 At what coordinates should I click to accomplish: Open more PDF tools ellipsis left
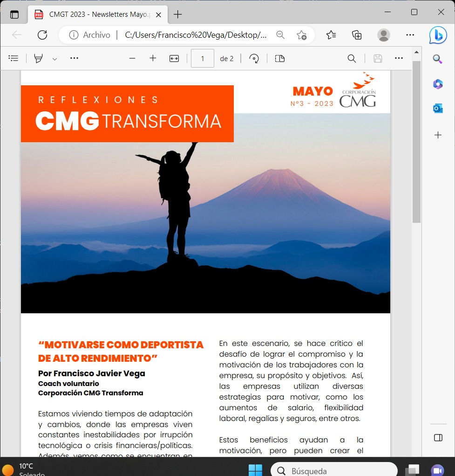pos(75,58)
